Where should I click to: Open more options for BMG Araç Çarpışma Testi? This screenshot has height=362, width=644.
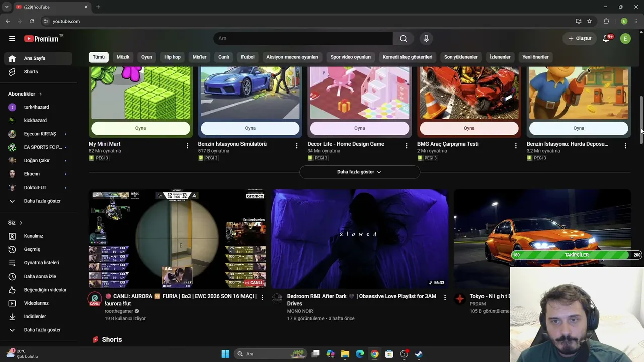tap(516, 146)
